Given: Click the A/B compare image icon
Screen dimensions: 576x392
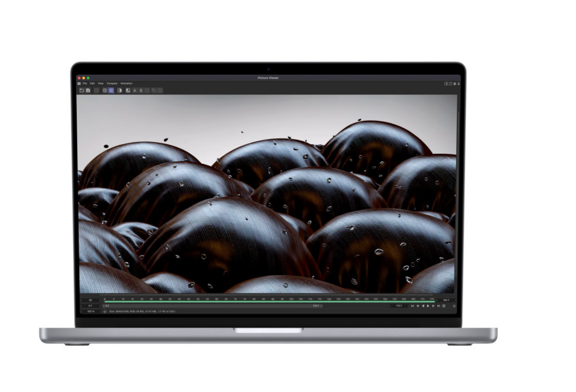Looking at the screenshot, I should click(x=128, y=91).
